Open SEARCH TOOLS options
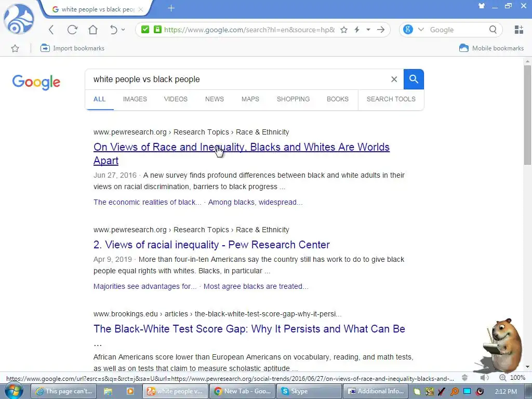This screenshot has height=399, width=532. click(x=391, y=99)
